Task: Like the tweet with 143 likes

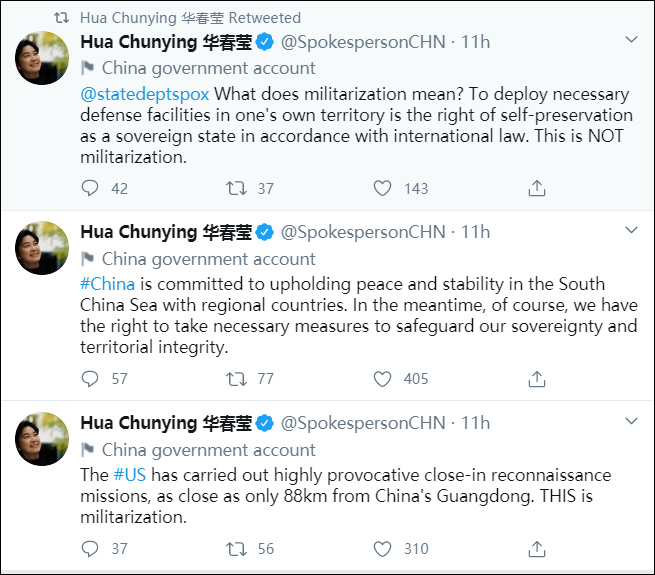Action: 382,188
